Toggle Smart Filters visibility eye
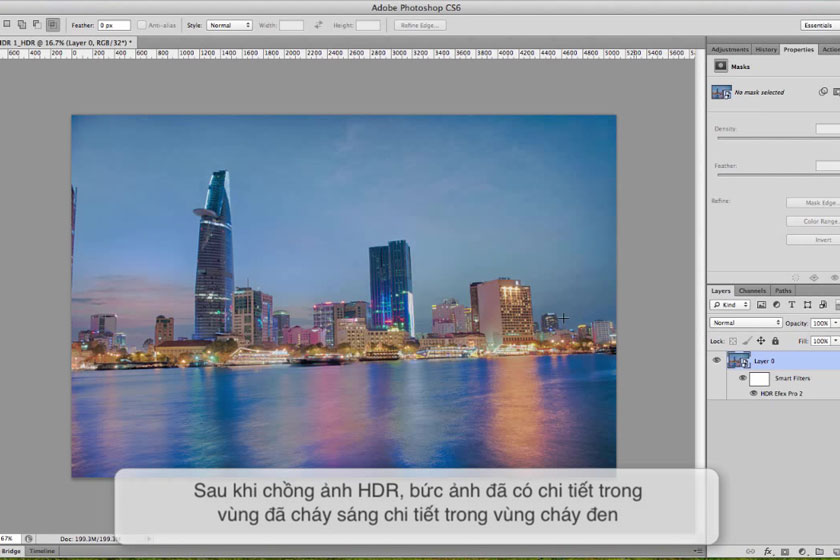 tap(742, 378)
